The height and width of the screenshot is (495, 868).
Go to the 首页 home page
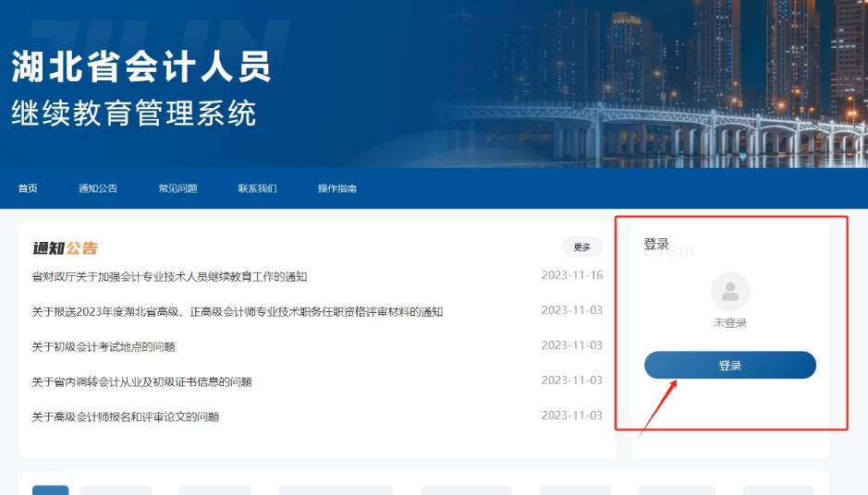coord(28,188)
